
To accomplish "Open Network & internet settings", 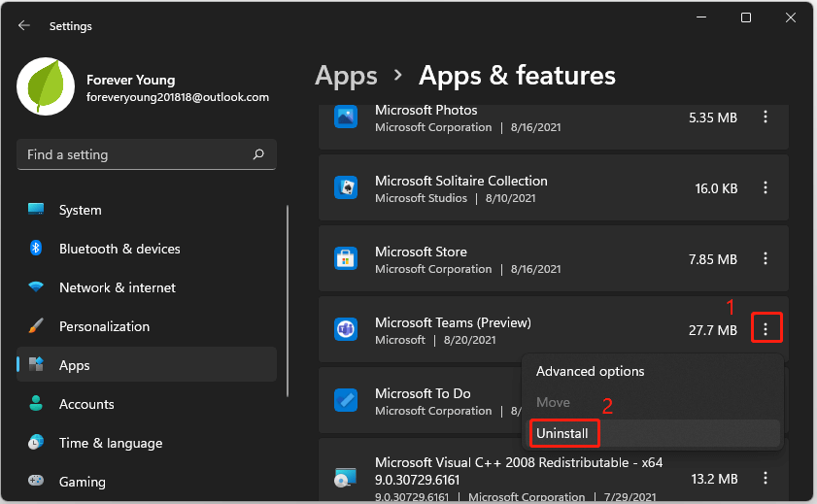I will (x=147, y=287).
